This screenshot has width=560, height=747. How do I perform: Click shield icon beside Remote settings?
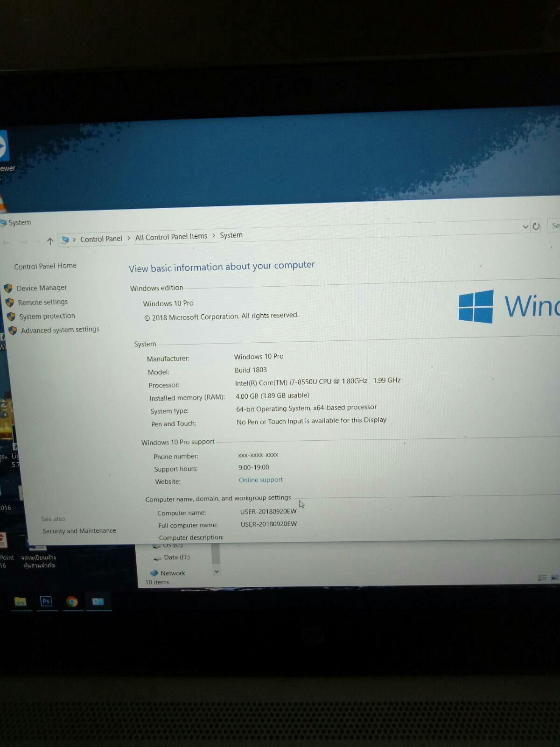pyautogui.click(x=10, y=303)
